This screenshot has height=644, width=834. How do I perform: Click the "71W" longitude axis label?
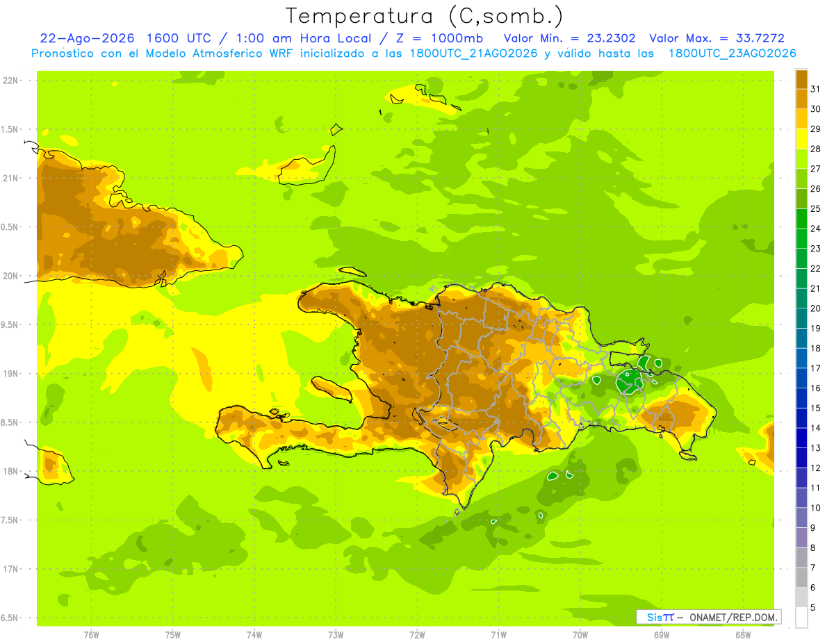coord(498,635)
